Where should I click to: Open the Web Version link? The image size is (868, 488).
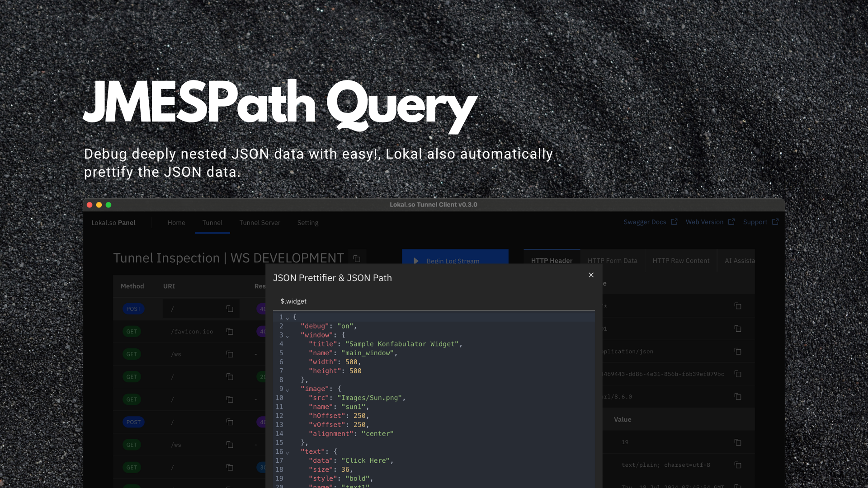704,222
